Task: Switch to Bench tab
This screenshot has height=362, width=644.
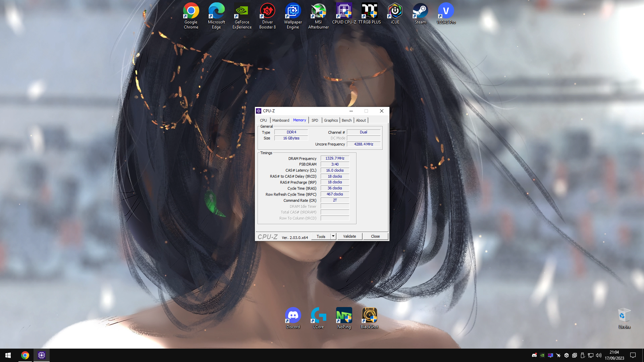Action: pos(346,120)
